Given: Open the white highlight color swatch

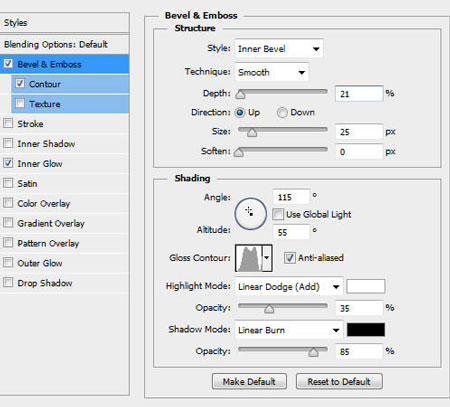Looking at the screenshot, I should (x=366, y=286).
